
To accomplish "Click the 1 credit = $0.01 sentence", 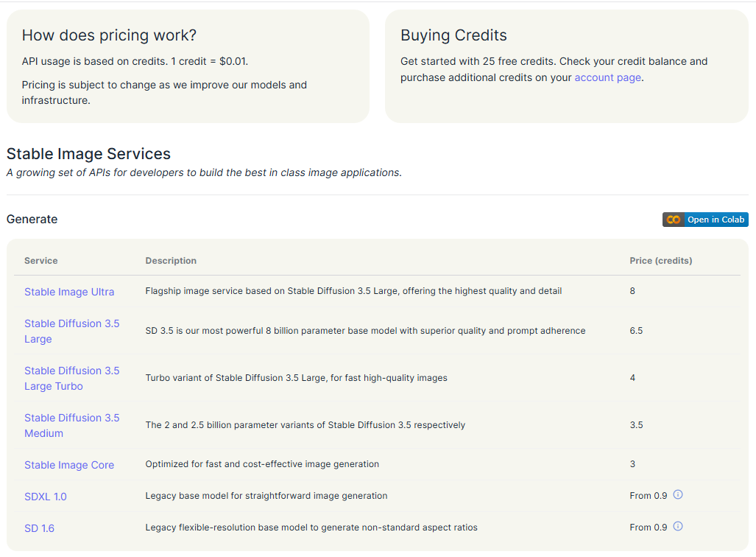I will (x=135, y=61).
